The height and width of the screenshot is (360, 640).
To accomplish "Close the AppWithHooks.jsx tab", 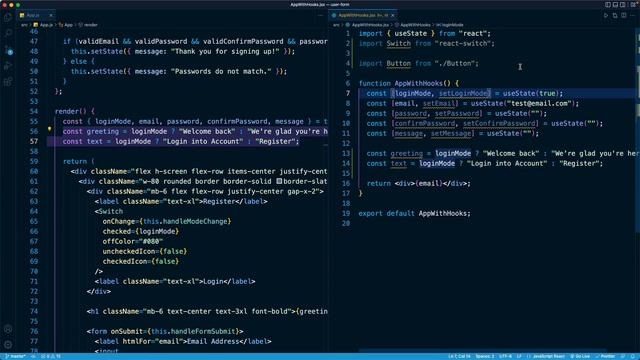I will point(393,15).
